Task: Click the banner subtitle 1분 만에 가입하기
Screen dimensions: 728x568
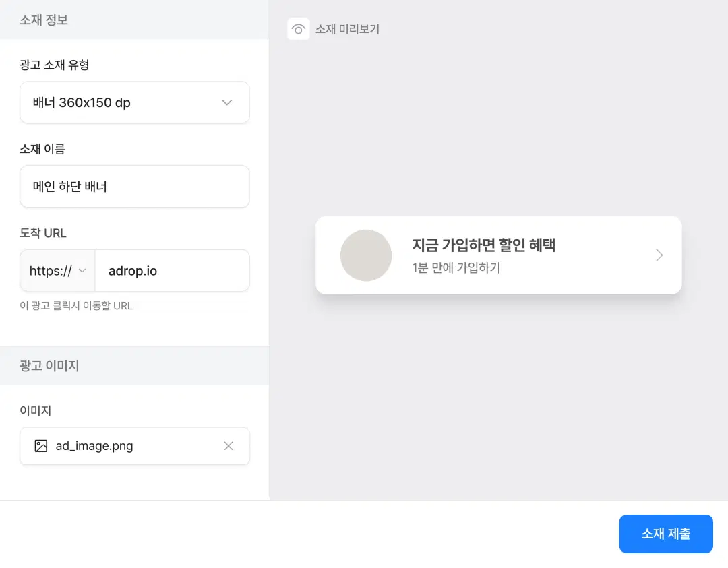Action: [x=456, y=267]
